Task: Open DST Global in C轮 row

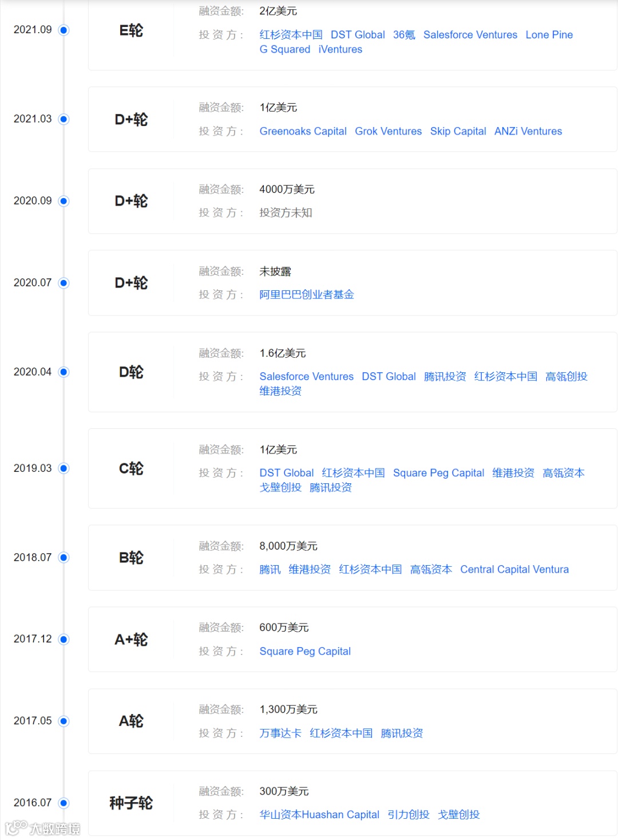Action: point(287,473)
